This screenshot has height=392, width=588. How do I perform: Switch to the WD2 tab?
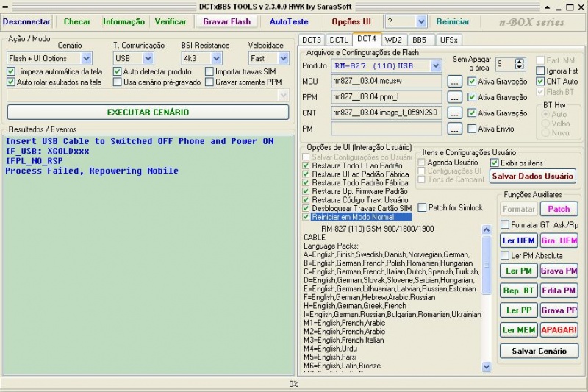393,40
